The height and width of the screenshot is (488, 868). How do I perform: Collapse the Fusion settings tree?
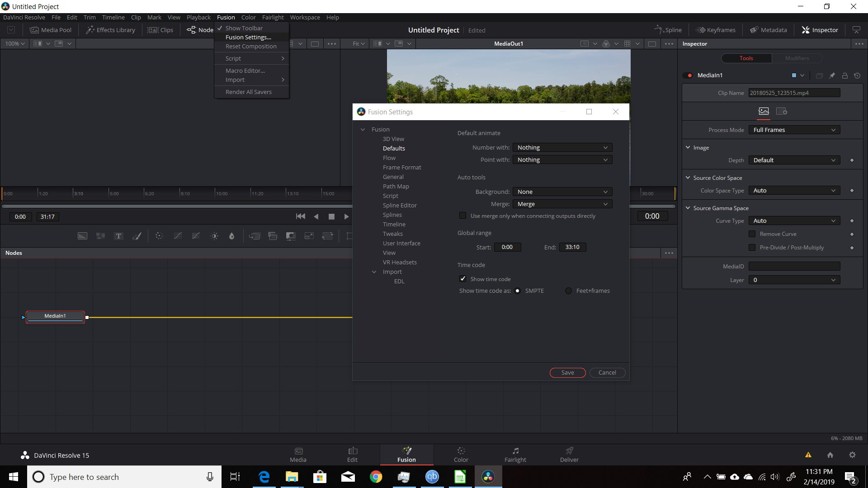click(x=363, y=130)
